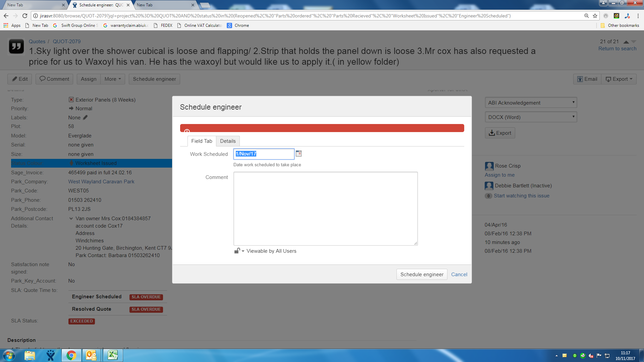Screen dimensions: 644x362
Task: Click the comment visibility lock icon
Action: [x=237, y=251]
